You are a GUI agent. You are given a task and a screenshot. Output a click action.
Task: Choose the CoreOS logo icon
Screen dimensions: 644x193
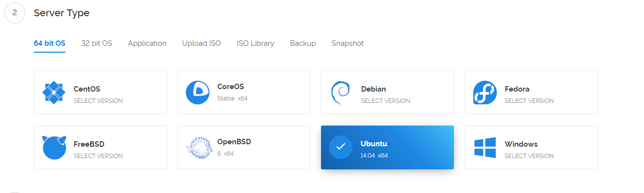coord(198,92)
